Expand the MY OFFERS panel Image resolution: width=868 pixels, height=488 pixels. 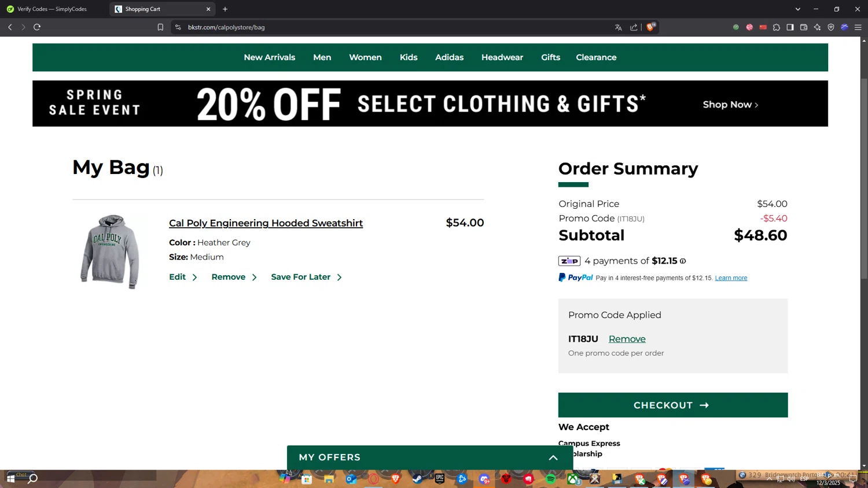pos(553,457)
